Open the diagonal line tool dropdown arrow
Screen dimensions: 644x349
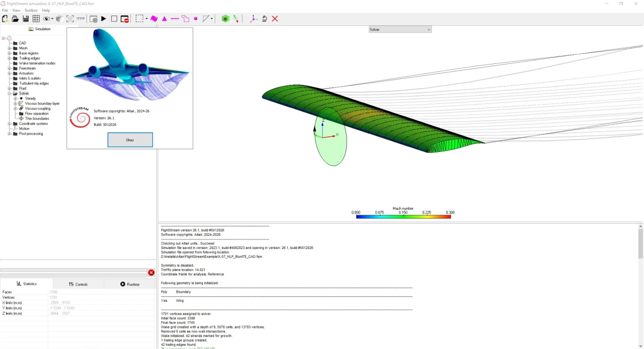point(212,19)
